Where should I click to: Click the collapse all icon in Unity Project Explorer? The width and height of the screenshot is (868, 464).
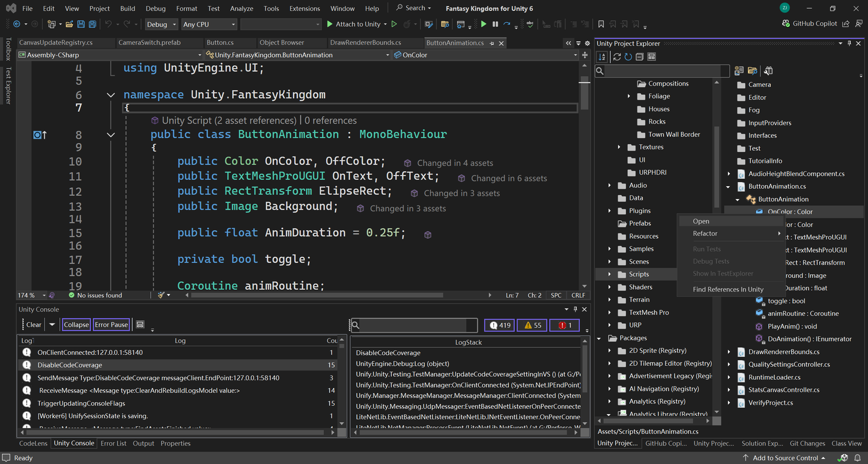[x=640, y=57]
